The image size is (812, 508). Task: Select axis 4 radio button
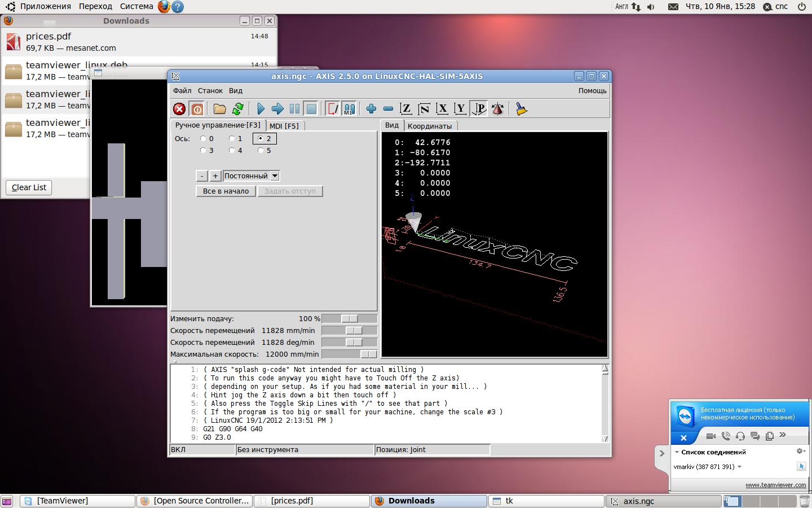click(x=232, y=151)
